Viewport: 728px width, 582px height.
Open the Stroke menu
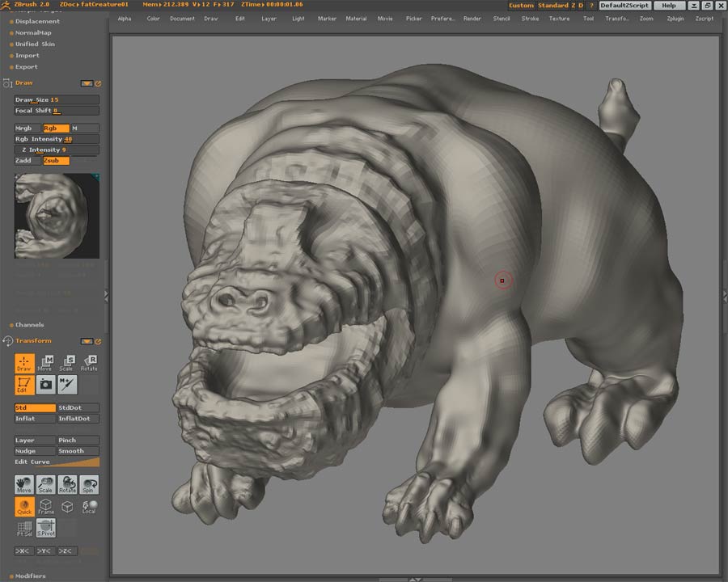click(x=530, y=19)
